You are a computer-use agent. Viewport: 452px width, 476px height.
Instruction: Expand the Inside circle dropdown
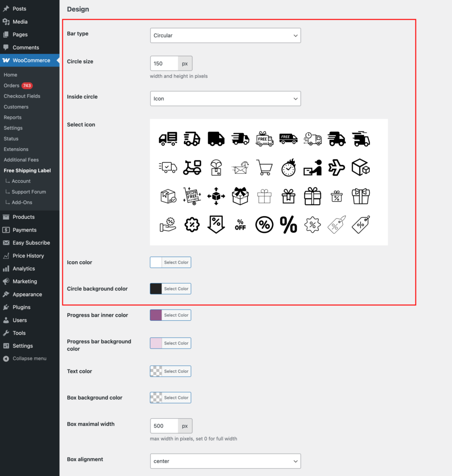(225, 99)
